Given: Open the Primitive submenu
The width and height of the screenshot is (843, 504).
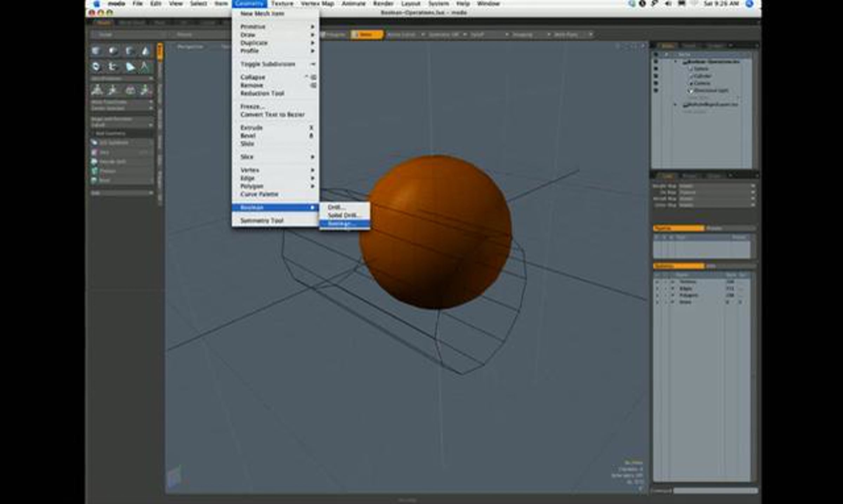Looking at the screenshot, I should click(275, 27).
